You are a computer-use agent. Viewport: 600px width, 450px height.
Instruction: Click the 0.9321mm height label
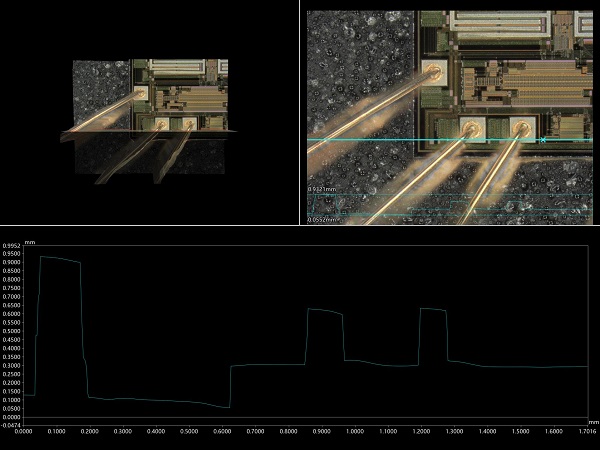322,188
